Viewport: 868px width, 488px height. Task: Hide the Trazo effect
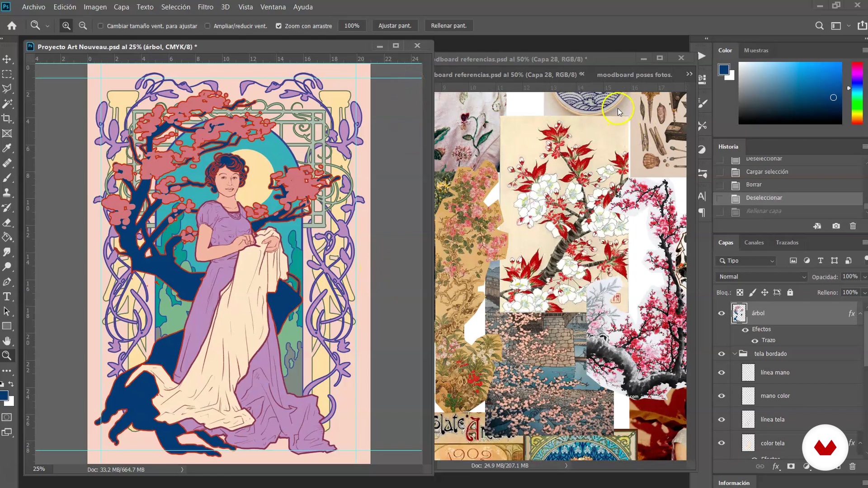[755, 341]
